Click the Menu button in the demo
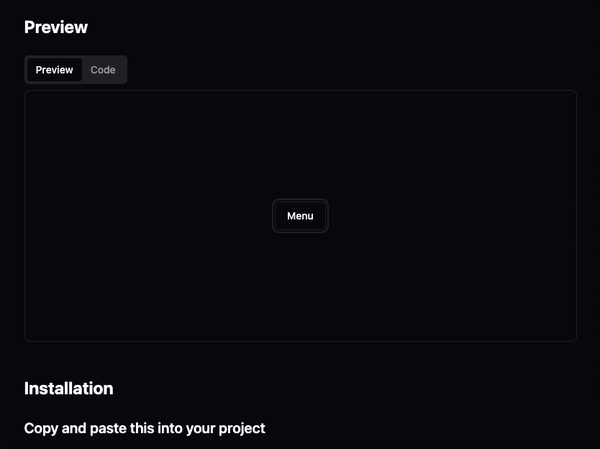 pos(300,216)
